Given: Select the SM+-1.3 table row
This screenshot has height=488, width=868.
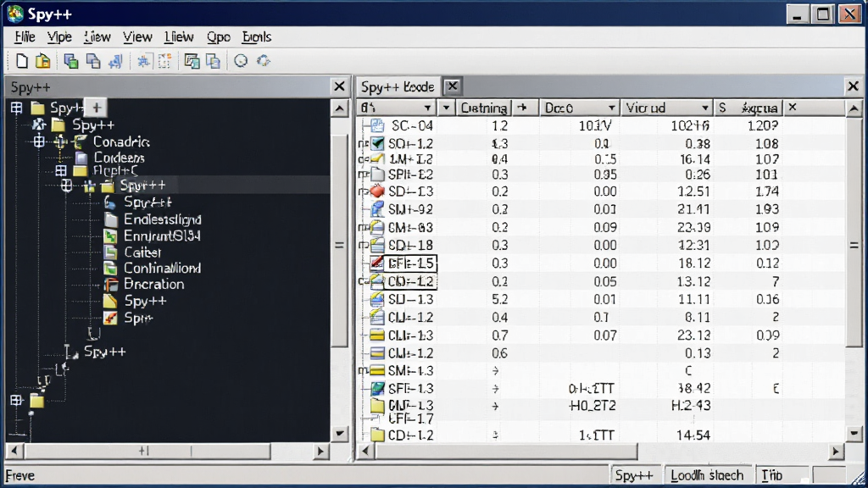Looking at the screenshot, I should coord(601,371).
